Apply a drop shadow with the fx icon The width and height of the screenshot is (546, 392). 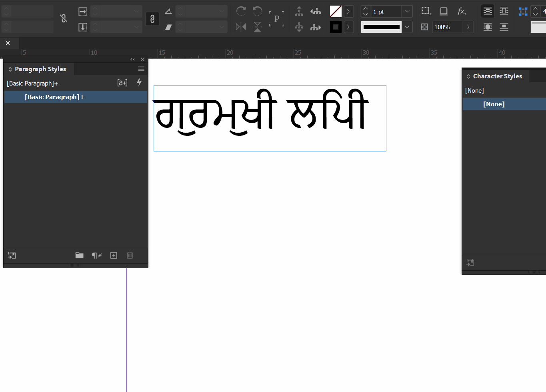(462, 11)
